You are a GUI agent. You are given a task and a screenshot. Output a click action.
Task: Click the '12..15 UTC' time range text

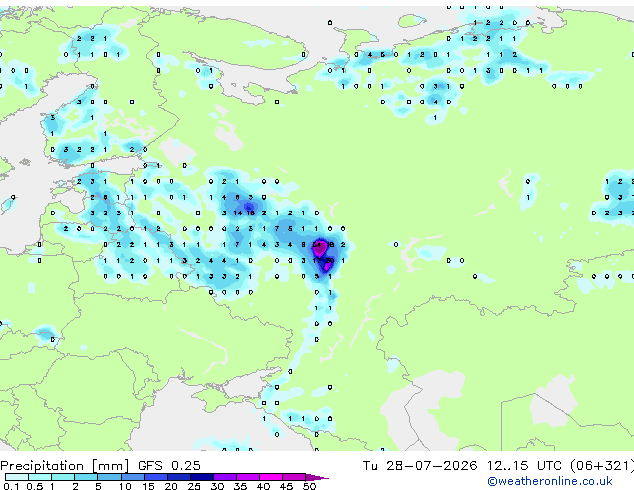(524, 466)
